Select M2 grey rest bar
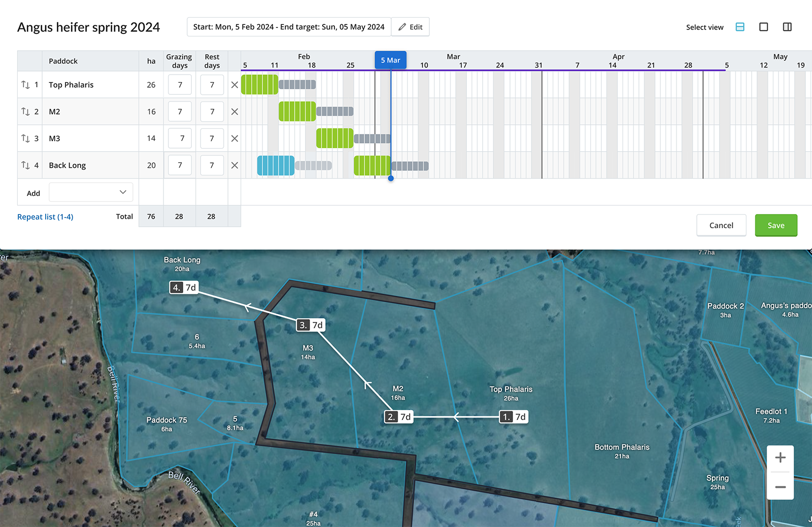The width and height of the screenshot is (812, 527). pos(335,112)
